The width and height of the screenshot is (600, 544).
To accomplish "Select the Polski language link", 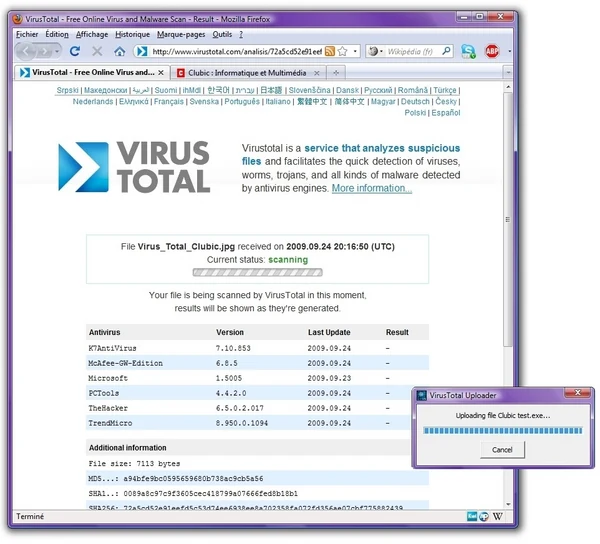I will [x=415, y=113].
